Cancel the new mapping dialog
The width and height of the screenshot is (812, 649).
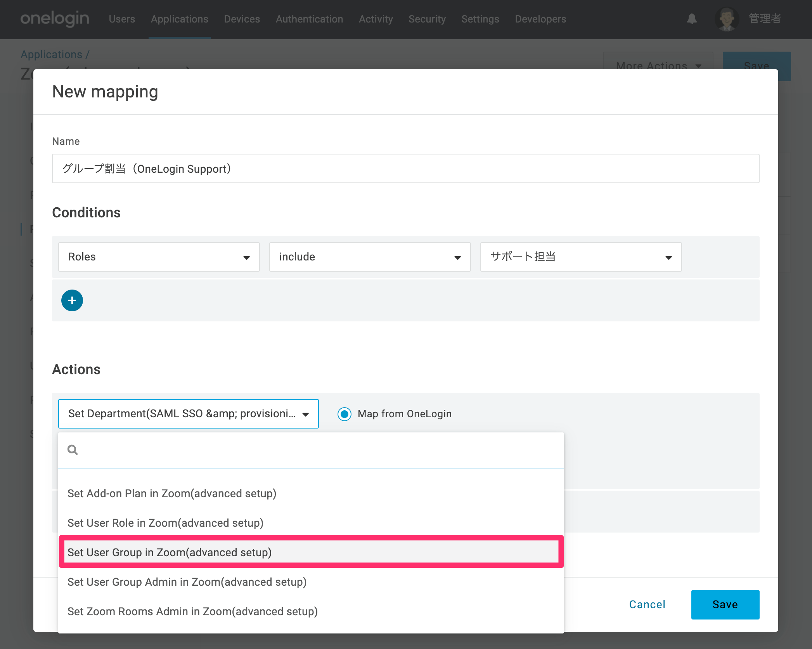click(647, 604)
